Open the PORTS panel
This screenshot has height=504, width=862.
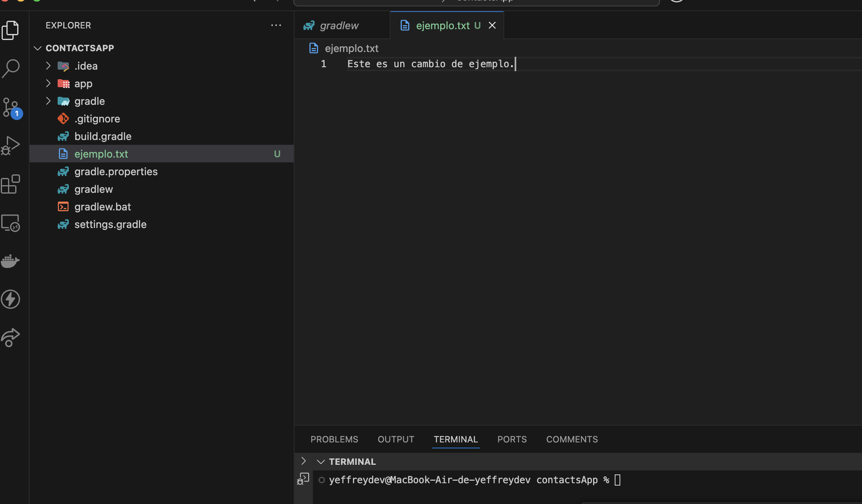point(512,439)
